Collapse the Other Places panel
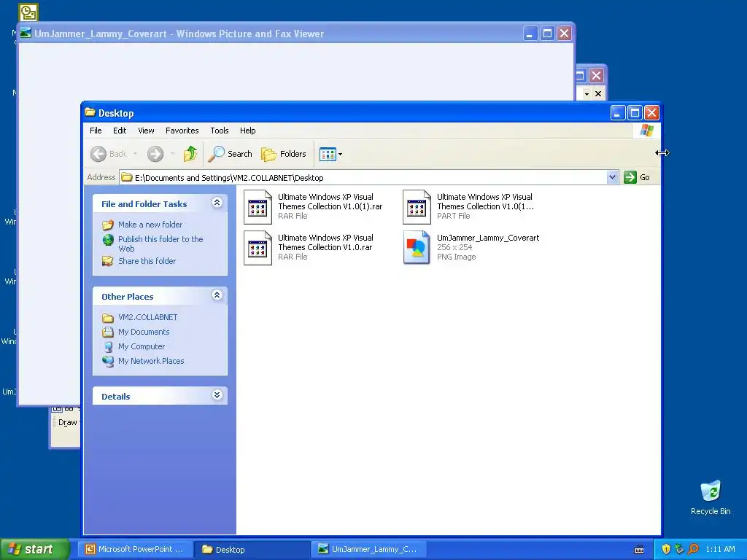The width and height of the screenshot is (747, 560). click(x=217, y=296)
